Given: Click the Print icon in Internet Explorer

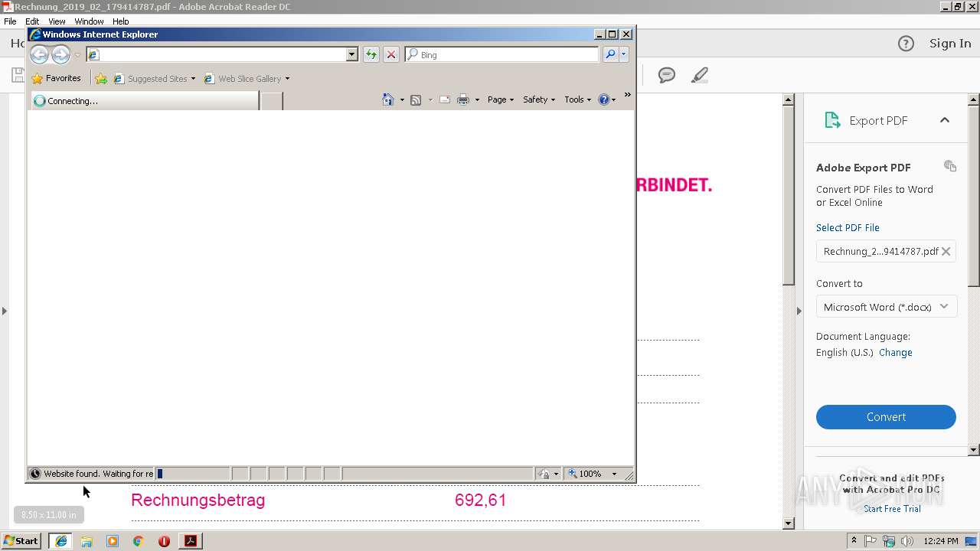Looking at the screenshot, I should (x=463, y=99).
